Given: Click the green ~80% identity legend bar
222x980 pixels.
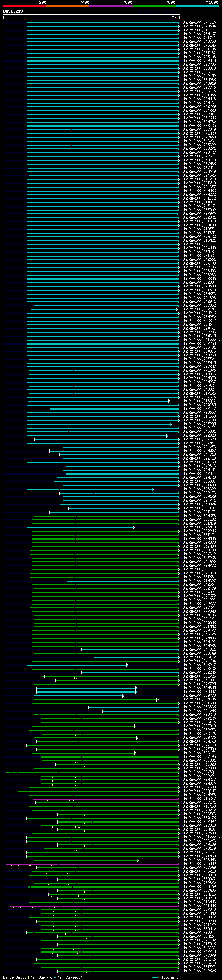Looking at the screenshot, I should (154, 6).
